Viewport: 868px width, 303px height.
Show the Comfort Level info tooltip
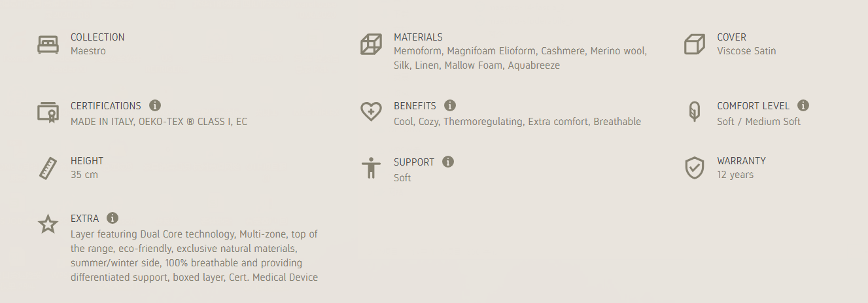pyautogui.click(x=803, y=105)
